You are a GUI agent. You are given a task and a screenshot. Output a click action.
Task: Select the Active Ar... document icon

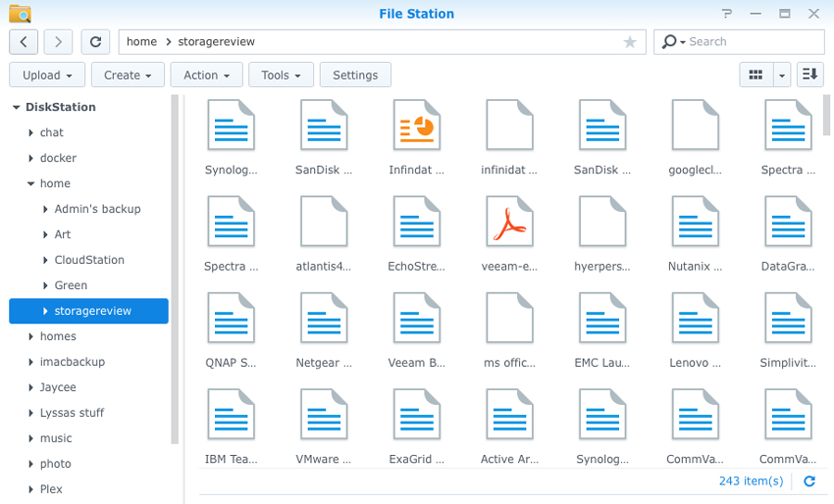(509, 414)
